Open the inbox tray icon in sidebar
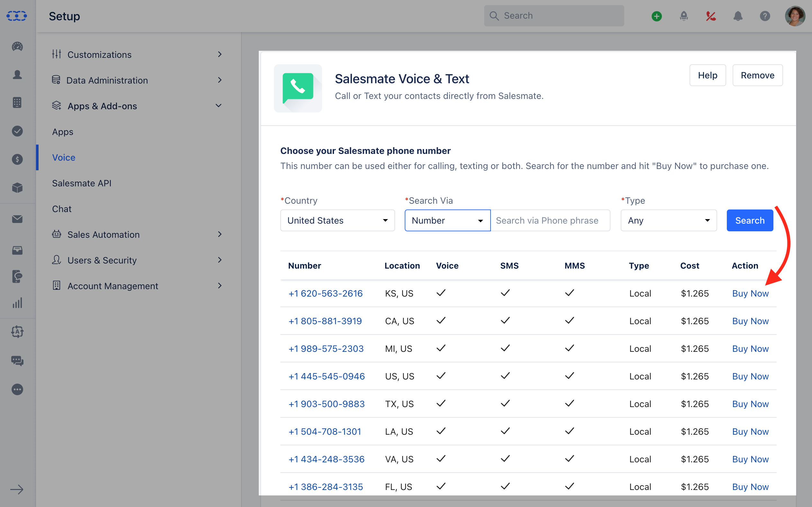 pos(17,250)
